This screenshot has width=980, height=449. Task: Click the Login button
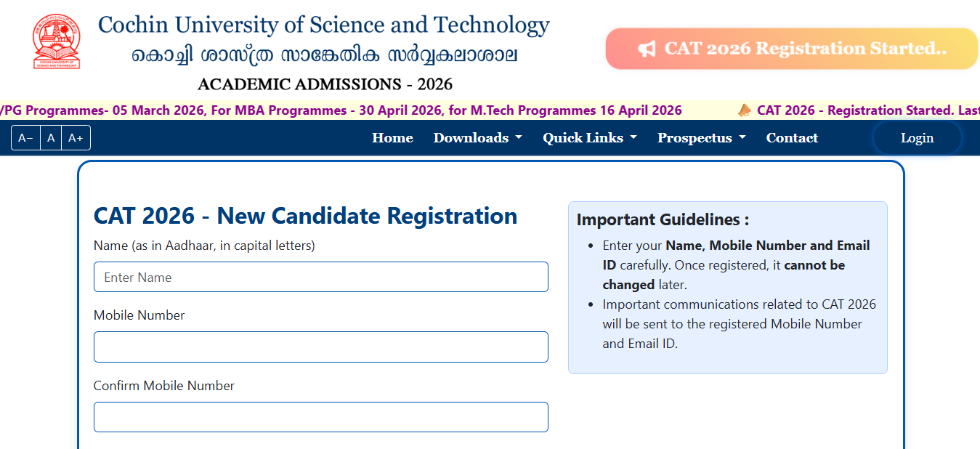916,137
